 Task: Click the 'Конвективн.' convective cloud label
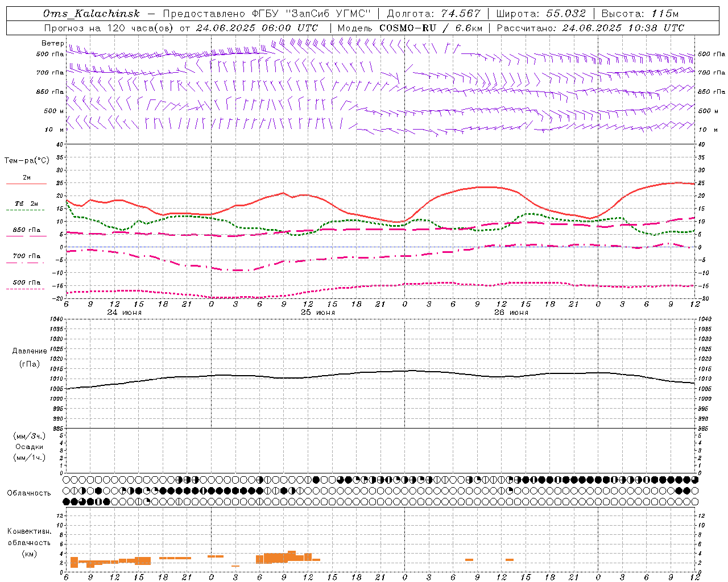pyautogui.click(x=30, y=531)
